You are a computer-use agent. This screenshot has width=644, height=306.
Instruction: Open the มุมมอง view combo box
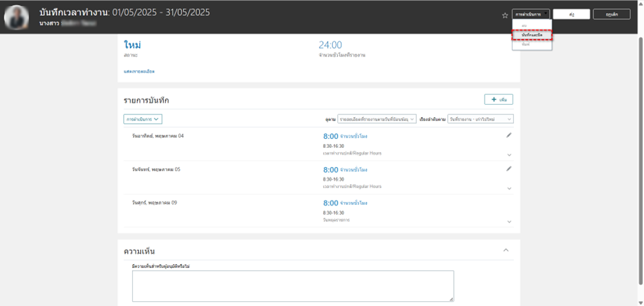(372, 119)
